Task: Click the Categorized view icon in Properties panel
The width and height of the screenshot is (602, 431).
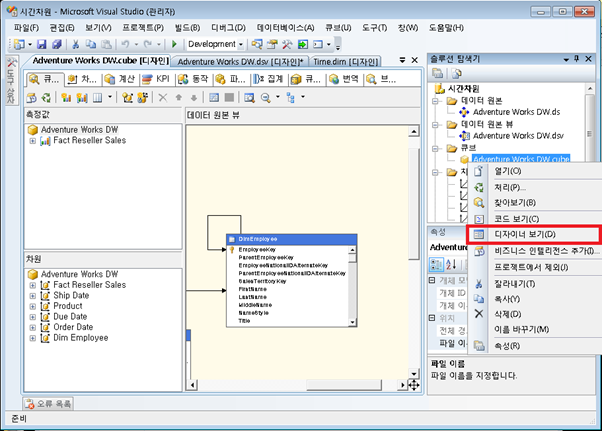Action: pyautogui.click(x=436, y=264)
